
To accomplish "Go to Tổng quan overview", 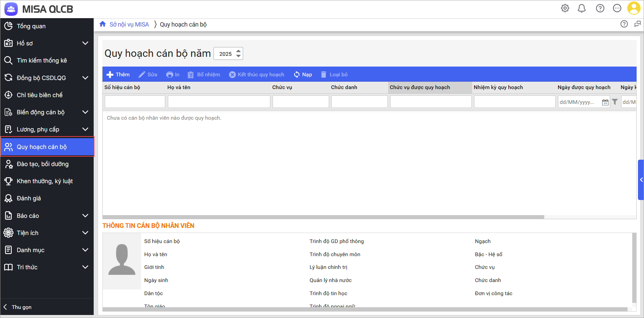I will pos(31,26).
